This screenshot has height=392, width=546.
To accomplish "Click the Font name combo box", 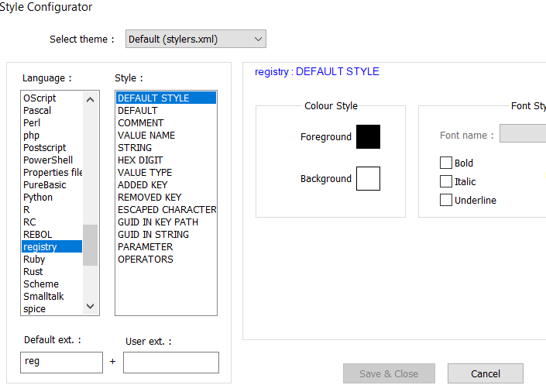I will tap(523, 134).
